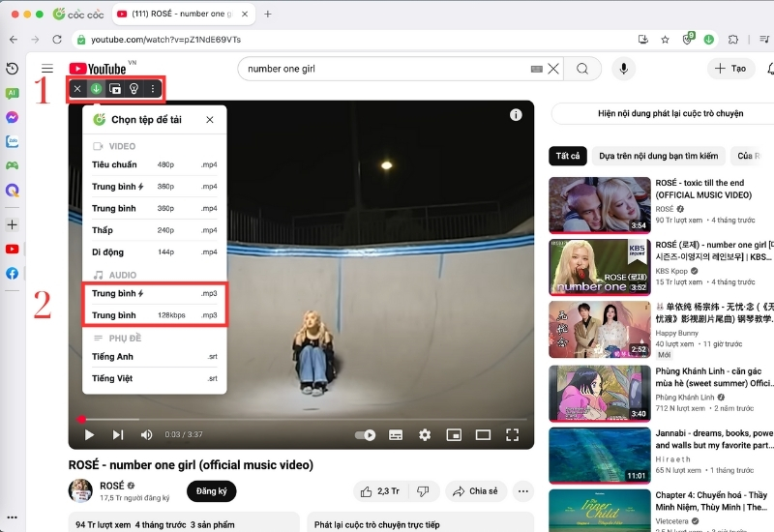The width and height of the screenshot is (774, 532).
Task: Open a new browser tab
Action: (x=268, y=14)
